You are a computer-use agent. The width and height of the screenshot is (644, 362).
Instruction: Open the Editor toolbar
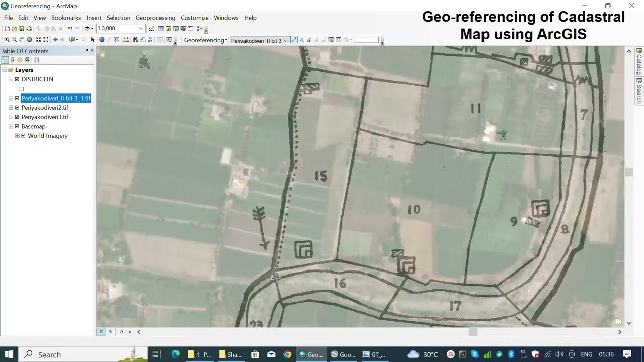(151, 29)
